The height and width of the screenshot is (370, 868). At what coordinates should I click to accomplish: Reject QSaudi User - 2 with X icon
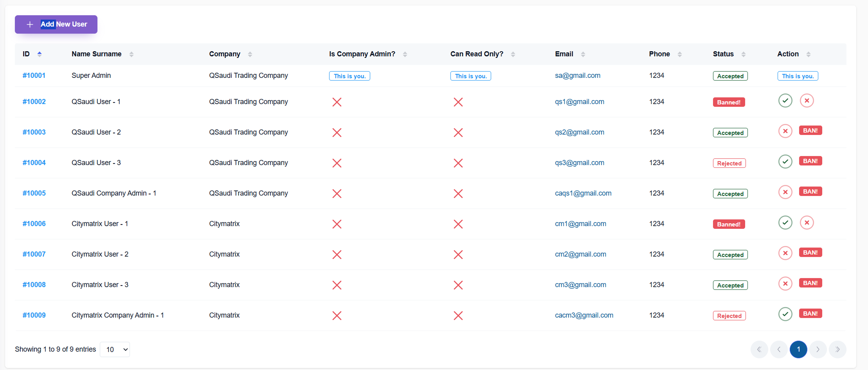point(785,131)
